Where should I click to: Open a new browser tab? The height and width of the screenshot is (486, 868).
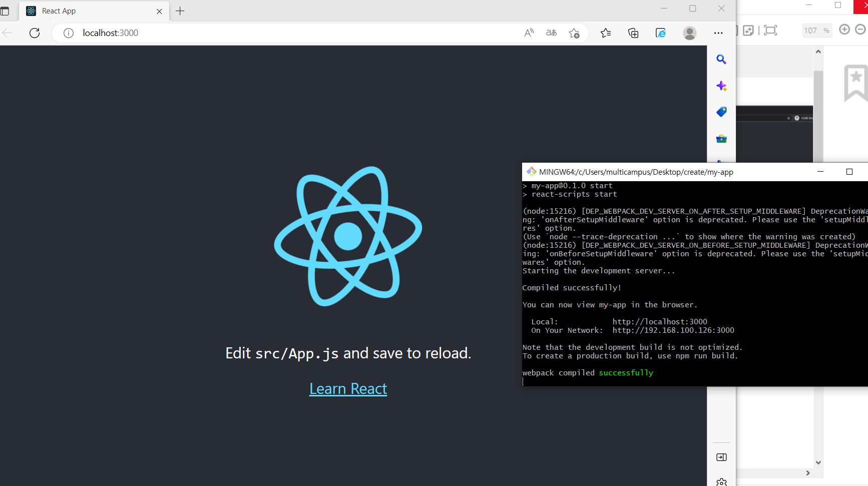click(x=180, y=11)
